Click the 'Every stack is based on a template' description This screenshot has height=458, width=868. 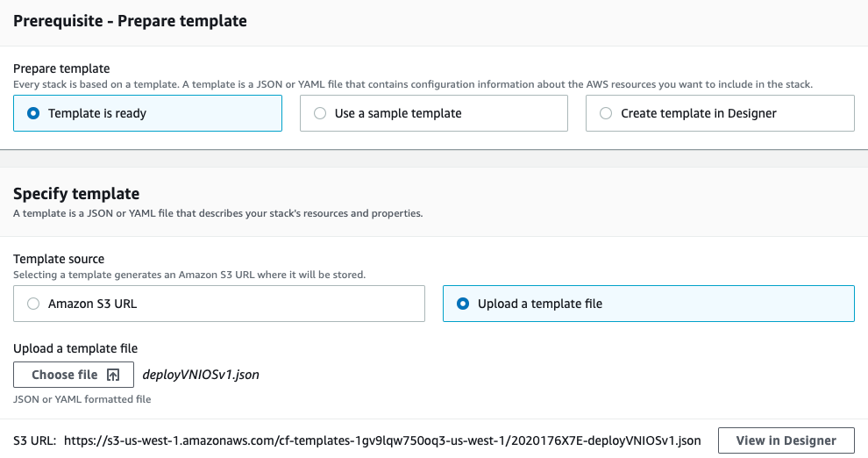click(x=412, y=84)
